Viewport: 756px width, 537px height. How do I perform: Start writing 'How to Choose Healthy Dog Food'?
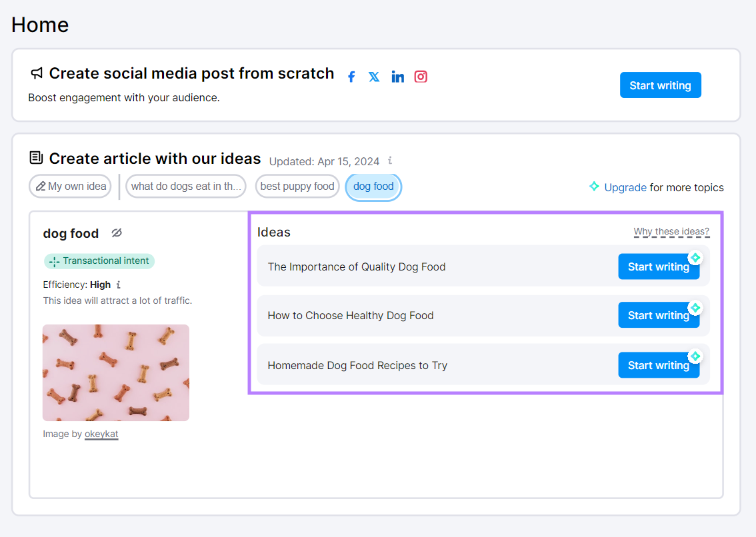click(658, 315)
